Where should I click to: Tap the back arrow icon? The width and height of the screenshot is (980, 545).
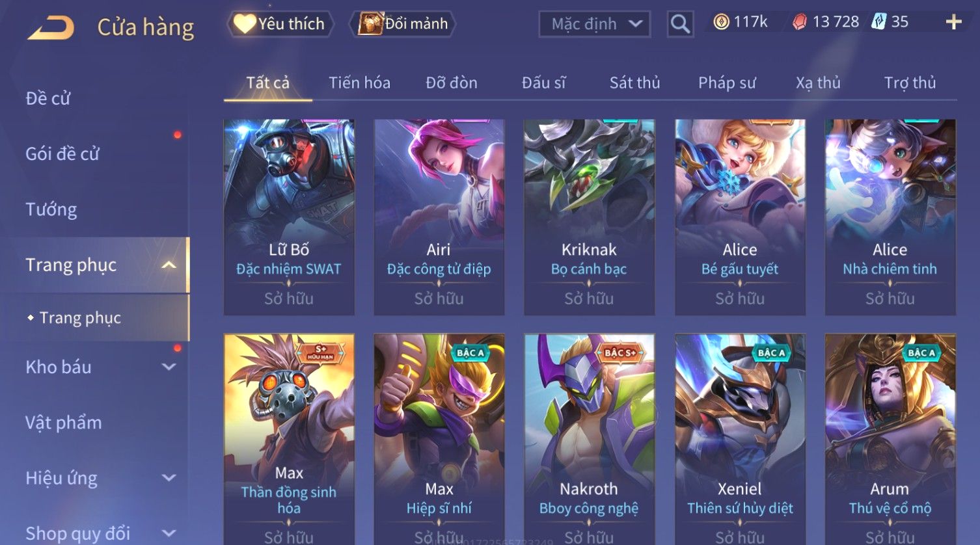[x=51, y=27]
